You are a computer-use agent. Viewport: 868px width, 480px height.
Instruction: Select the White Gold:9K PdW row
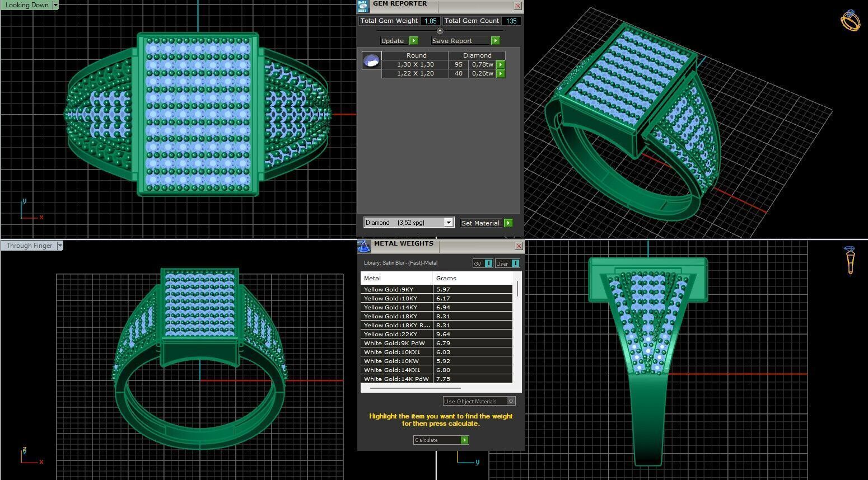coord(436,343)
